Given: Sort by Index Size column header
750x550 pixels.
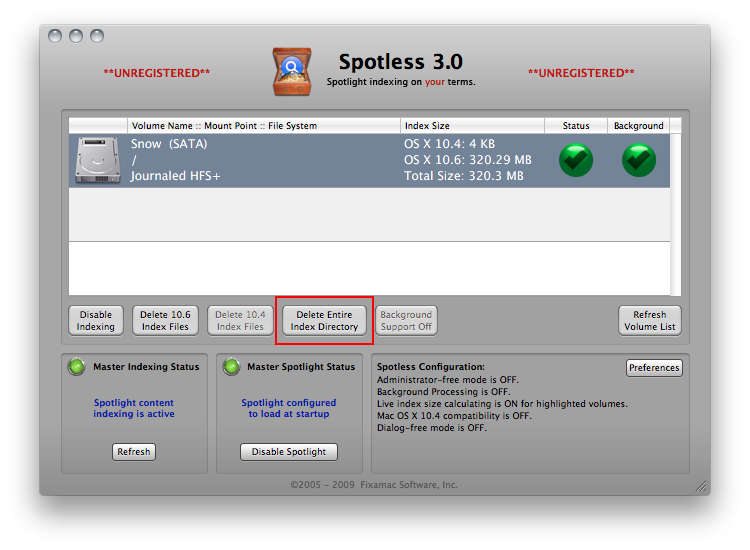Looking at the screenshot, I should click(x=470, y=126).
